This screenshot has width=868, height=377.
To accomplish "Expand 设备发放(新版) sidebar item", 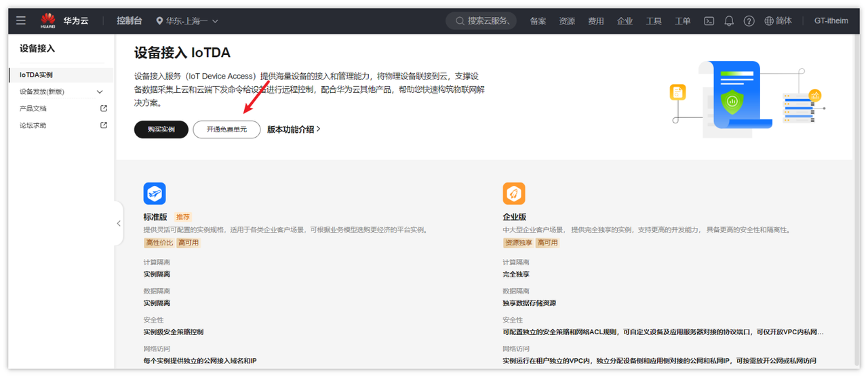I will click(61, 92).
